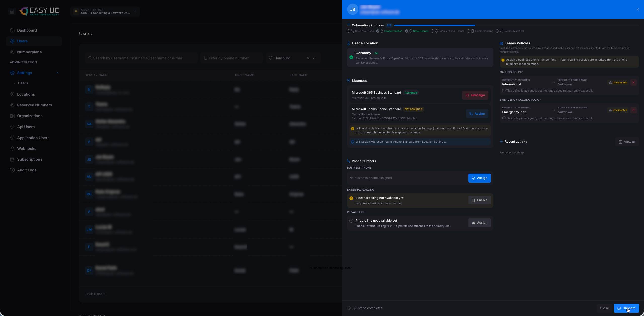Viewport: 644px width, 316px height.
Task: Click the JB avatar in panel header
Action: pyautogui.click(x=353, y=9)
